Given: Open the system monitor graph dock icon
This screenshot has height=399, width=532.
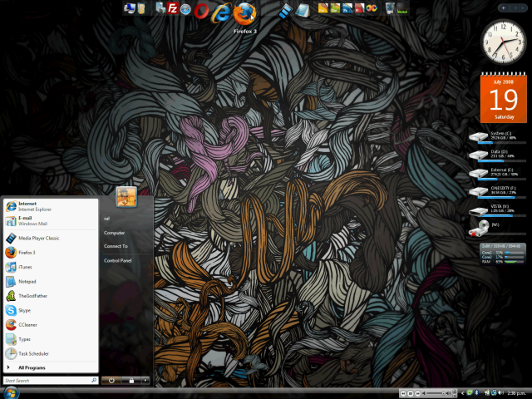Looking at the screenshot, I should pos(402,8).
